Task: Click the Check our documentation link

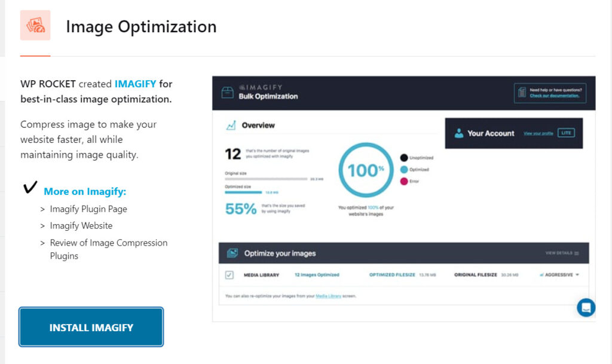Action: (554, 96)
